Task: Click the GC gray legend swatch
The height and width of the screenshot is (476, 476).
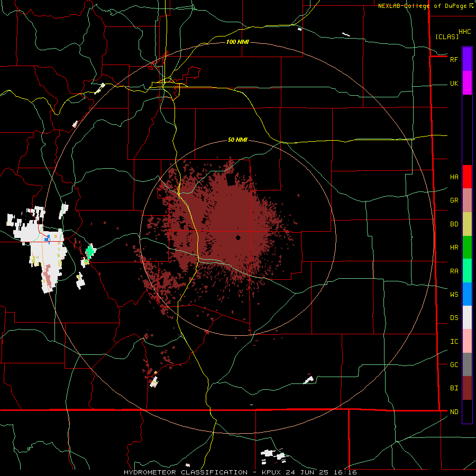Action: 467,364
